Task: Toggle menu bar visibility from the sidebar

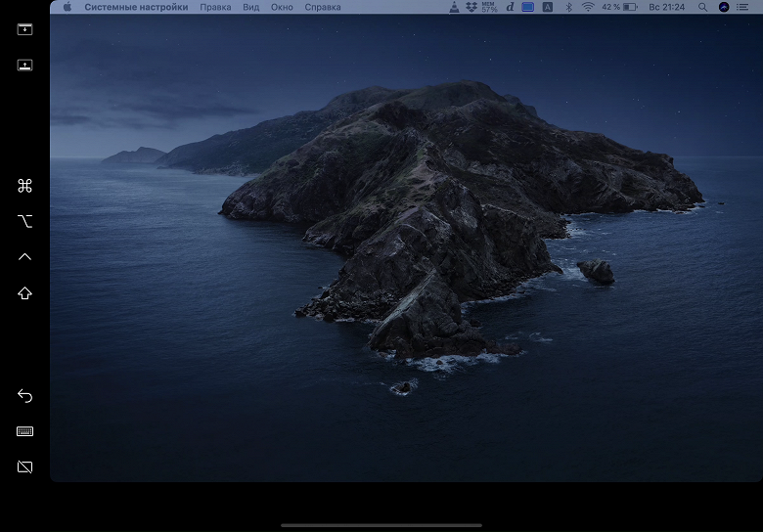Action: coord(24,29)
